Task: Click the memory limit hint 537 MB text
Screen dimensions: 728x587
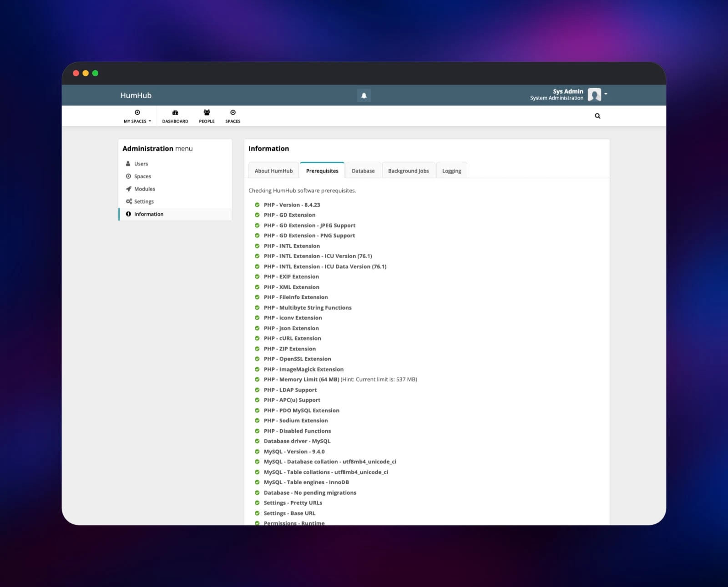Action: [x=379, y=380]
